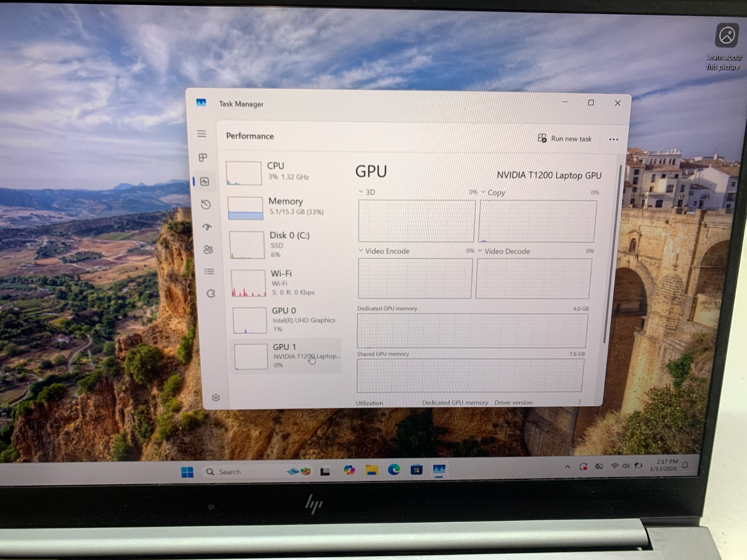This screenshot has height=560, width=747.
Task: Minimize the Task Manager window
Action: coord(564,102)
